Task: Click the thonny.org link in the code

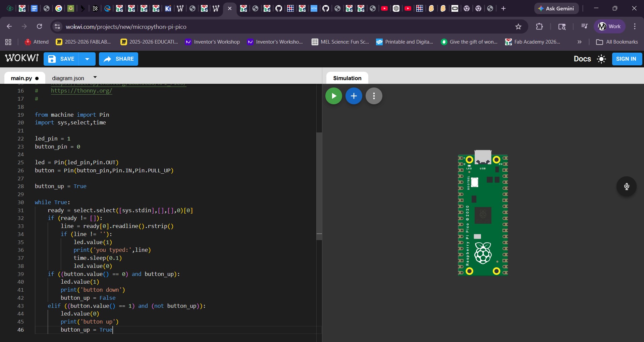Action: click(x=82, y=91)
